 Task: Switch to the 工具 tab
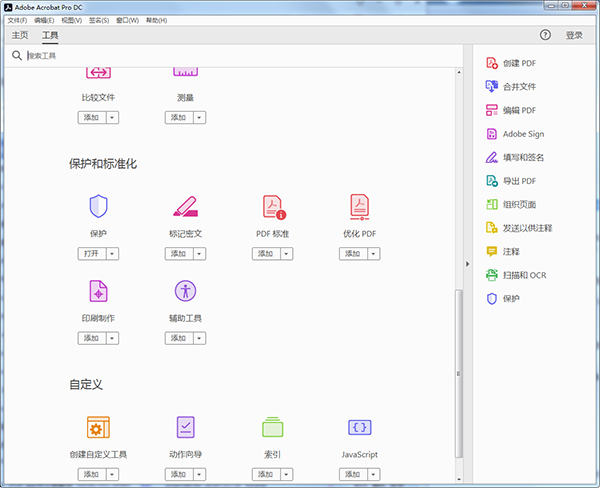pos(50,35)
